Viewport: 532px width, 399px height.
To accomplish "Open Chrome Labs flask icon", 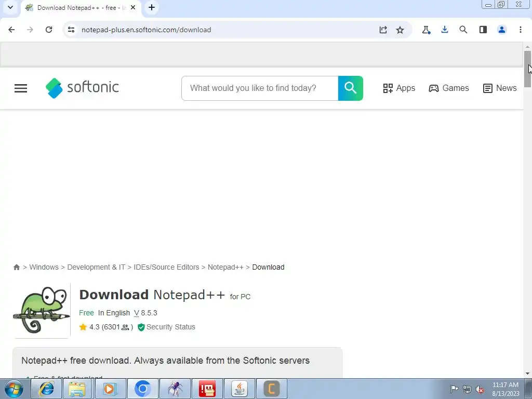I will (426, 30).
